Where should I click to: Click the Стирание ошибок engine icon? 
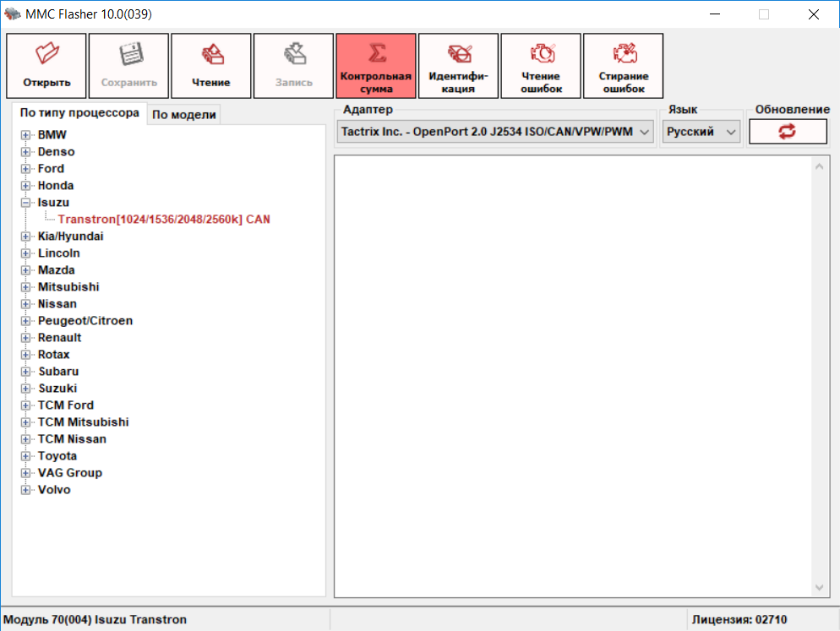(x=623, y=54)
